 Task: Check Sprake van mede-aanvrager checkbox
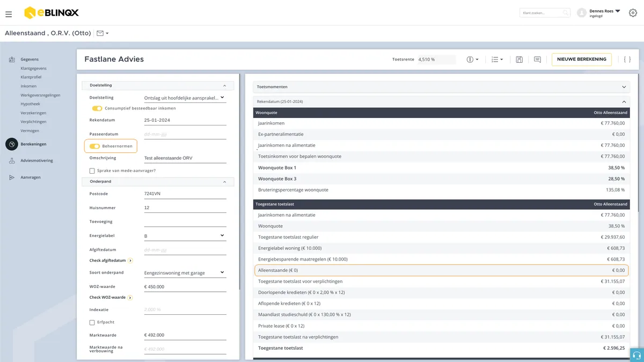[92, 171]
